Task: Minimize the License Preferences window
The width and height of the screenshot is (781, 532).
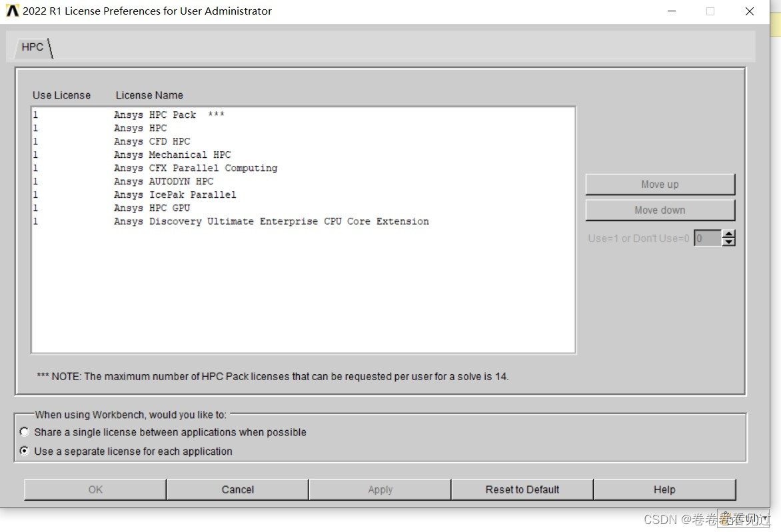Action: 672,11
